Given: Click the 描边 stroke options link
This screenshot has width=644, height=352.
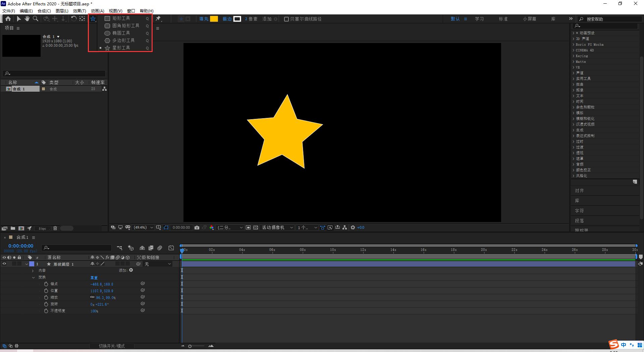Looking at the screenshot, I should coord(227,19).
